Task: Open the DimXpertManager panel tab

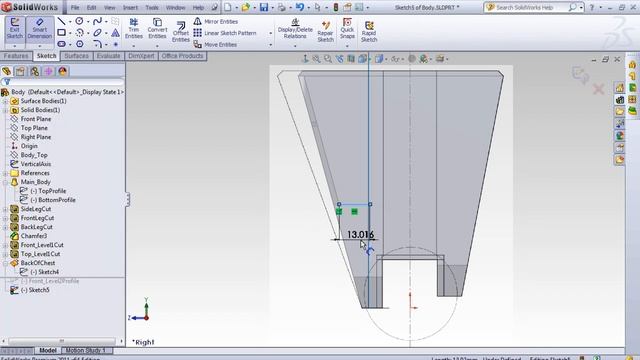Action: pyautogui.click(x=48, y=71)
